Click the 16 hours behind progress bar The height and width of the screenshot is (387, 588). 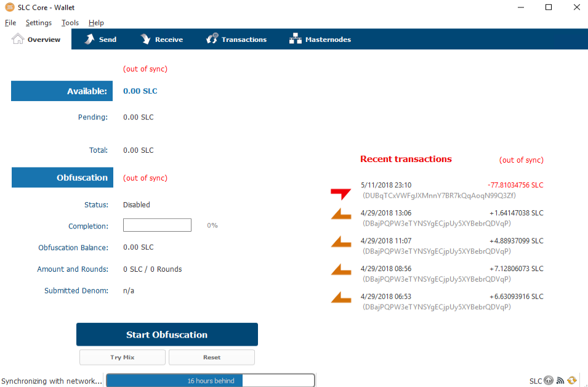(211, 380)
